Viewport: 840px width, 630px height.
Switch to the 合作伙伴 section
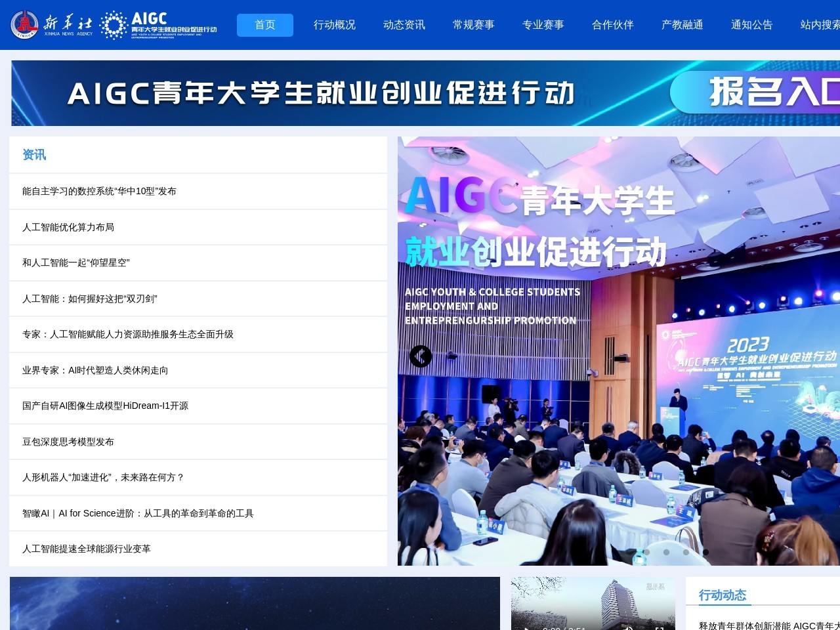612,25
